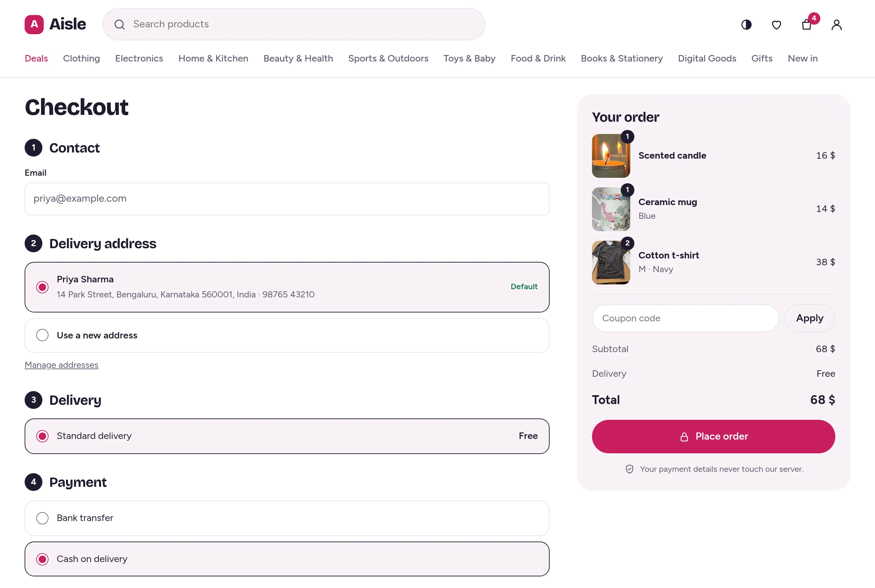Open Manage addresses link
Screen dimensions: 875x588
pyautogui.click(x=62, y=365)
